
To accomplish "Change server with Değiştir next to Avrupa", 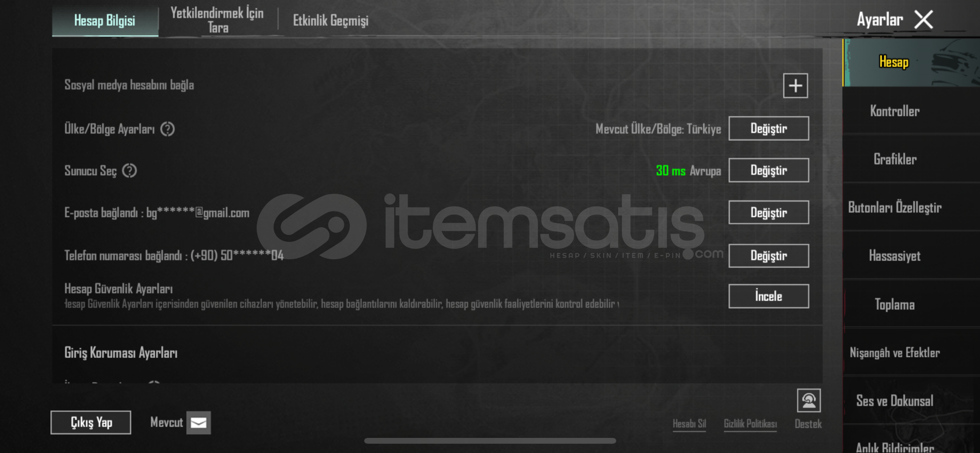I will (x=769, y=170).
